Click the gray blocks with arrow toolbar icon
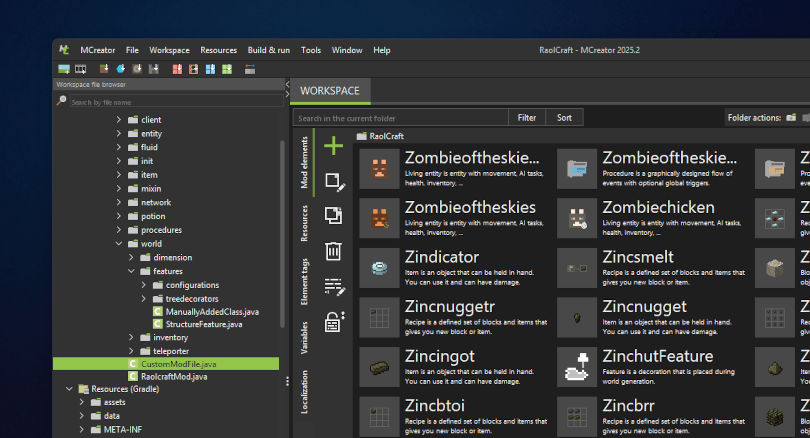 (x=250, y=69)
